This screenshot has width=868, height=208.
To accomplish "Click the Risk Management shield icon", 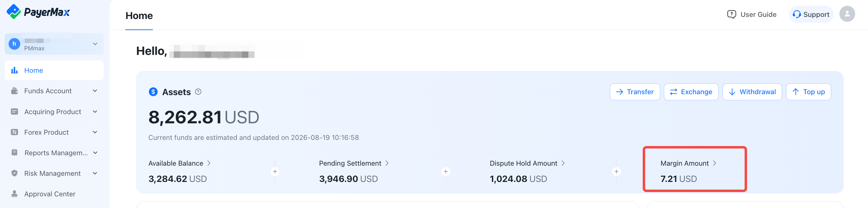I will [x=14, y=173].
